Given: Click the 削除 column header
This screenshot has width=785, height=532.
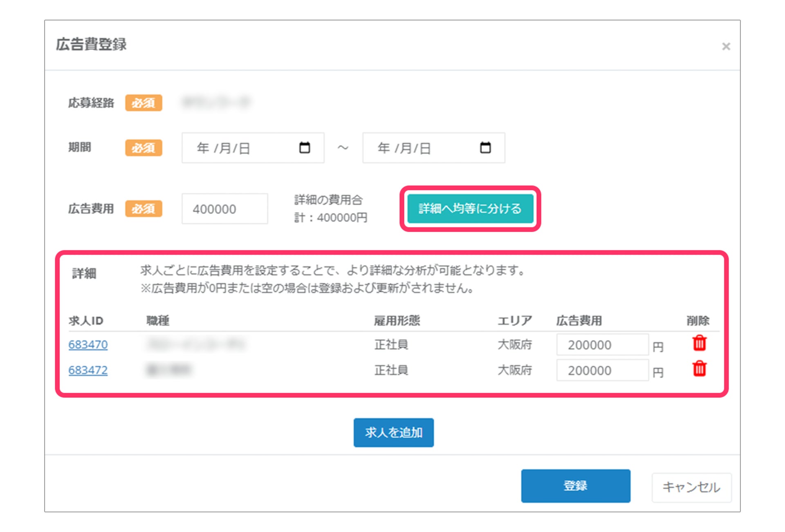Looking at the screenshot, I should coord(698,321).
